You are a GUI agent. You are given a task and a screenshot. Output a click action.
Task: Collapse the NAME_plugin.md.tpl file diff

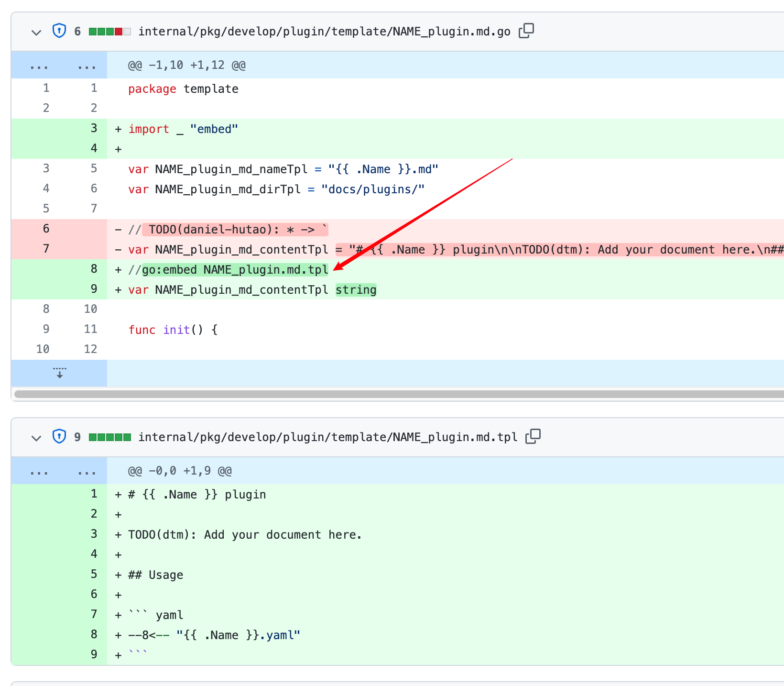pyautogui.click(x=36, y=438)
